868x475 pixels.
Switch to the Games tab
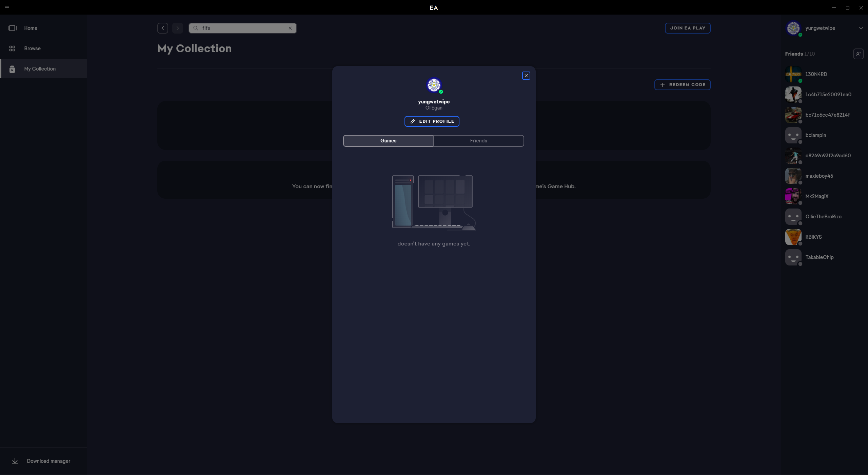388,141
